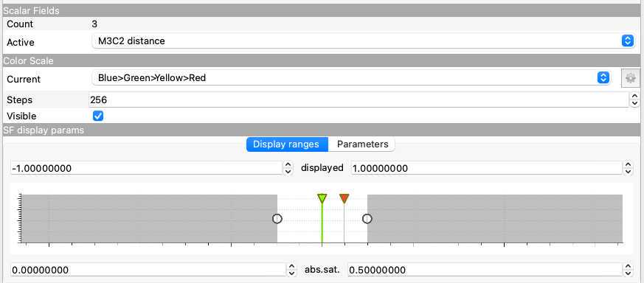
Task: Decrease the max abs.sat. value stepper
Action: point(628,273)
